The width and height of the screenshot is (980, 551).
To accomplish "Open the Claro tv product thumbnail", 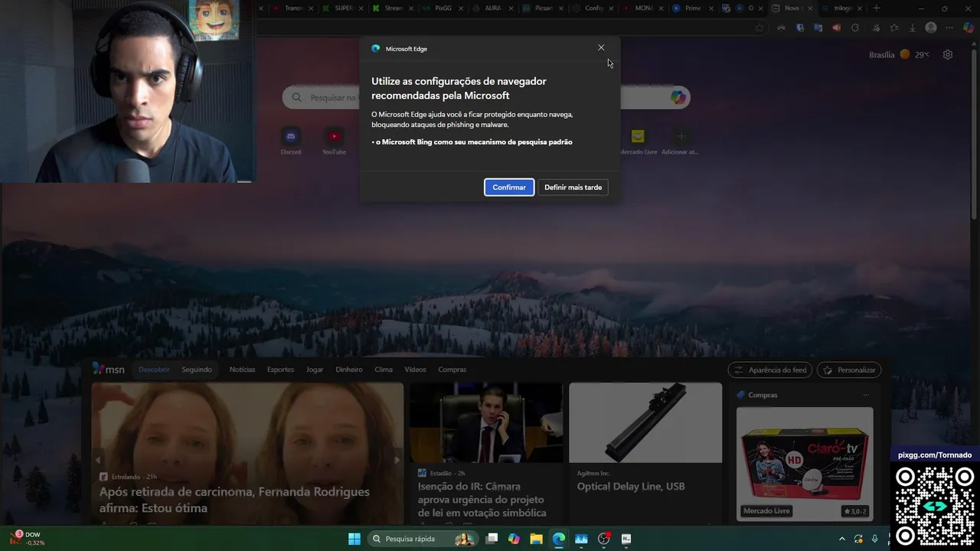I will 805,464.
